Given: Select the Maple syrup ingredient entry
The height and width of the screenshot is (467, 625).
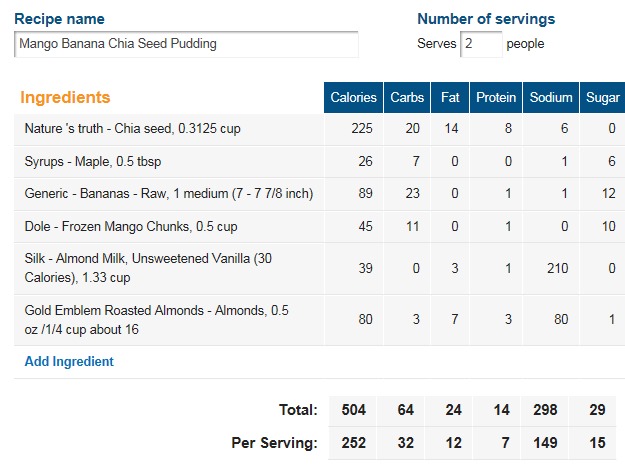Looking at the screenshot, I should tap(99, 161).
